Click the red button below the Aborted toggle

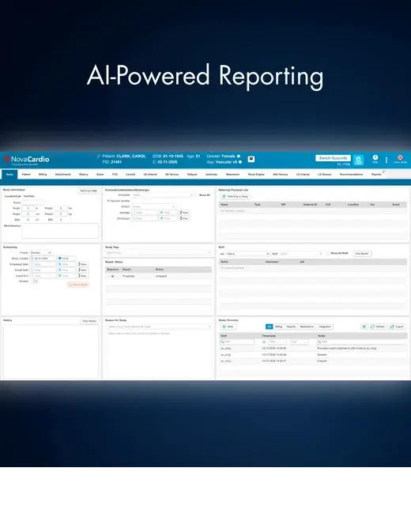coord(78,285)
